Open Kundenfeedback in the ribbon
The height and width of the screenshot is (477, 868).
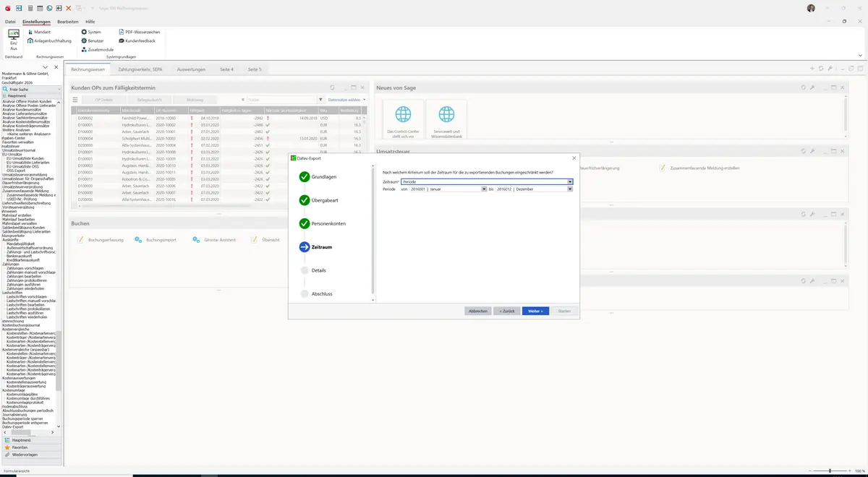click(x=137, y=40)
